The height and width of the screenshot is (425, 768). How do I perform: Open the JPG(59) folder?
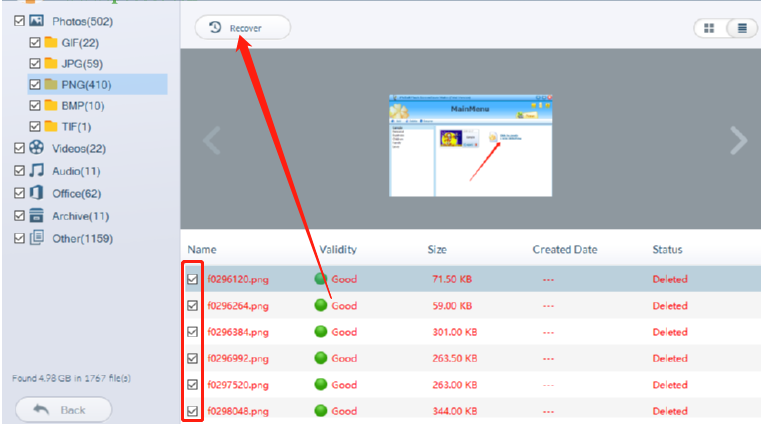coord(82,64)
